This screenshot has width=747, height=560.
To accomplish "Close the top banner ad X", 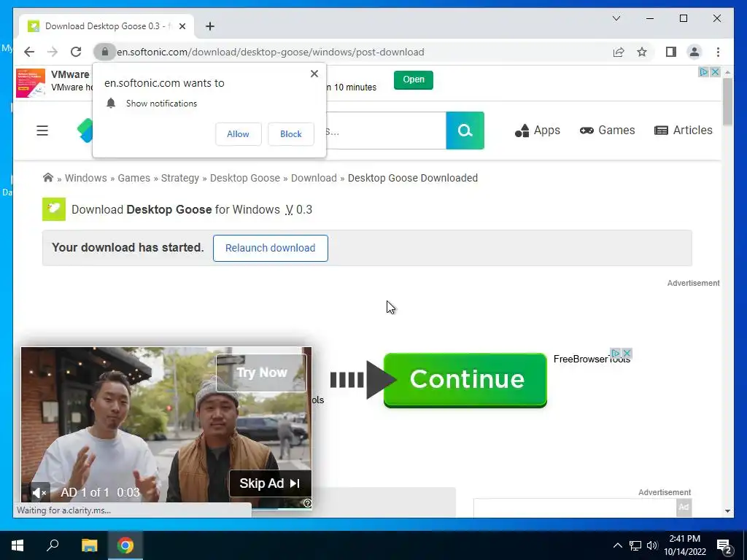I will pos(715,72).
